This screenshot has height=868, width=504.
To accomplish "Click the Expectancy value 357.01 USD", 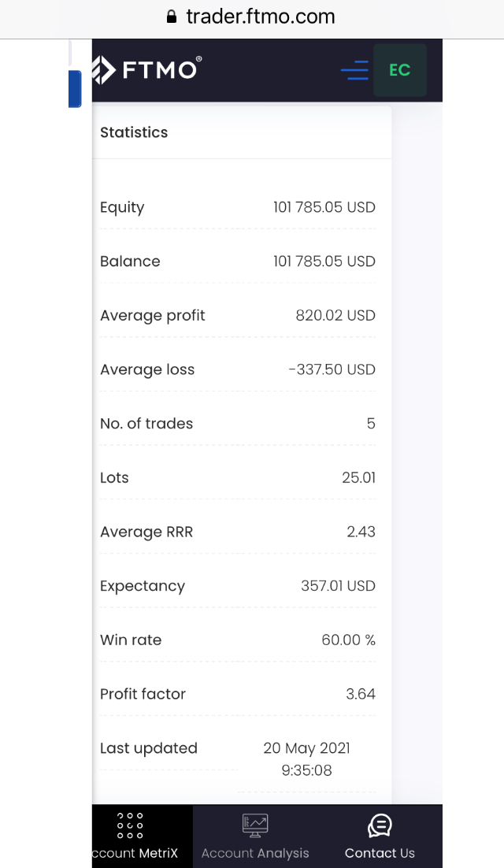I will click(x=338, y=586).
